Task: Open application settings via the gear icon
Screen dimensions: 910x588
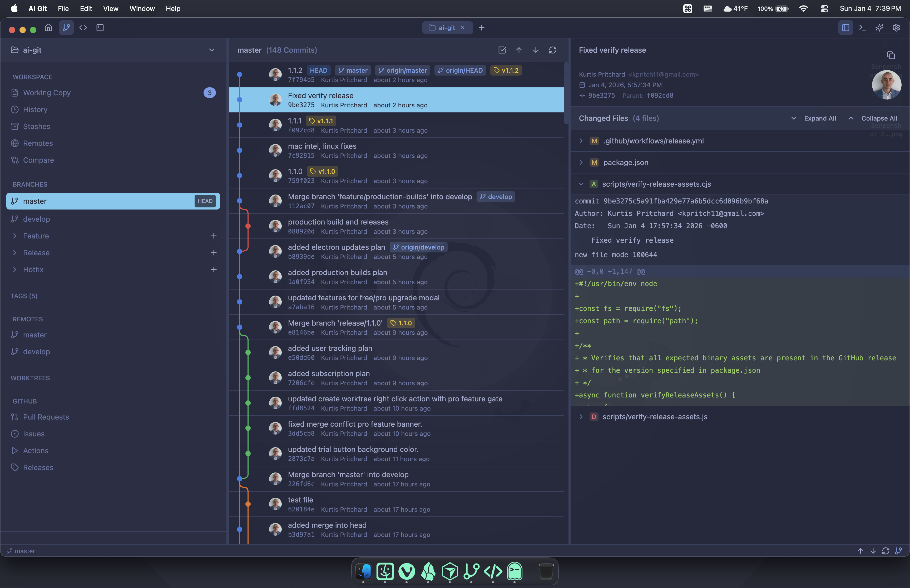Action: coord(896,27)
